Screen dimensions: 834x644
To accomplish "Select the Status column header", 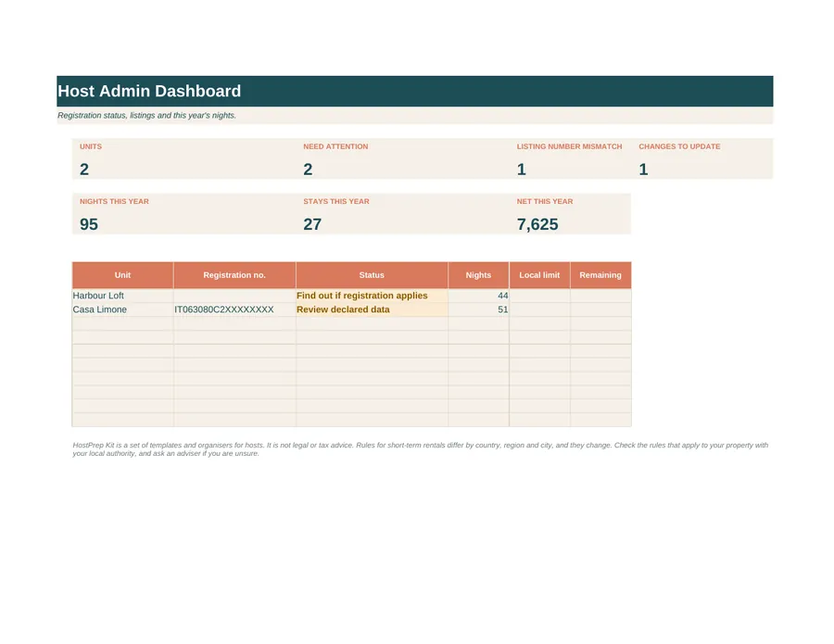I will 372,275.
